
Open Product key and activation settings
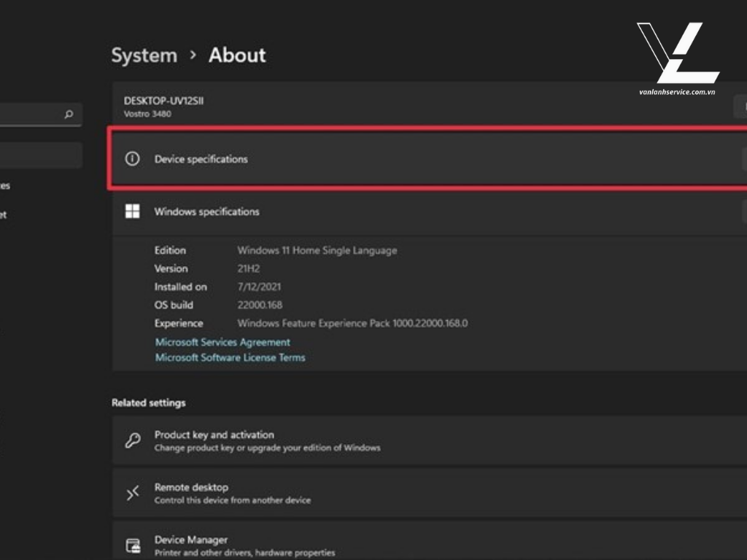pyautogui.click(x=214, y=435)
